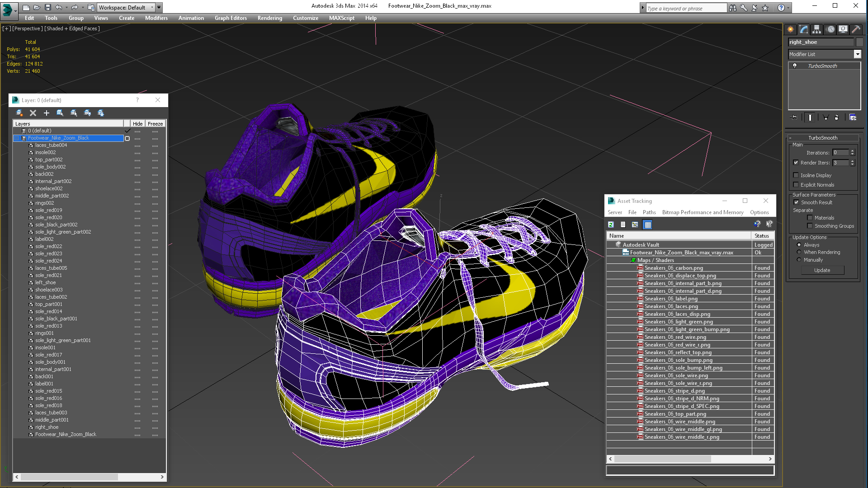Click the Hide column header in Layer dialog
Screen dimensions: 868x488
pos(138,124)
